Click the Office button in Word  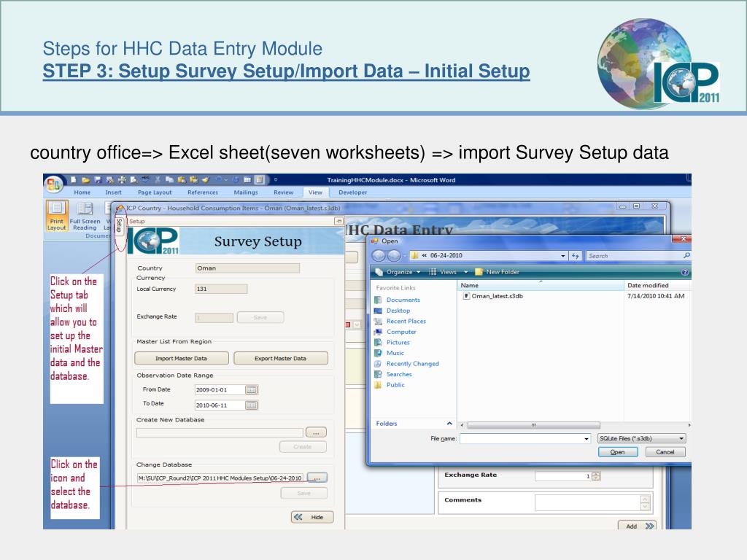click(53, 184)
